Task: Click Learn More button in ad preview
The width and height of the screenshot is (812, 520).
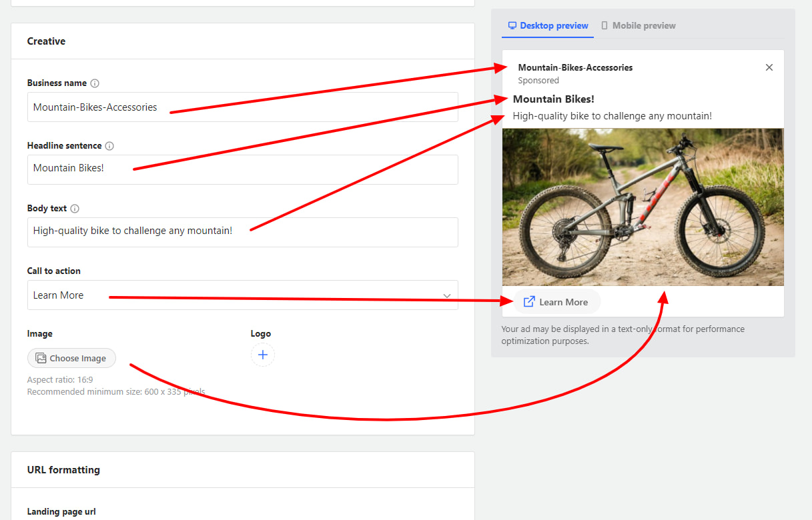Action: click(x=556, y=302)
